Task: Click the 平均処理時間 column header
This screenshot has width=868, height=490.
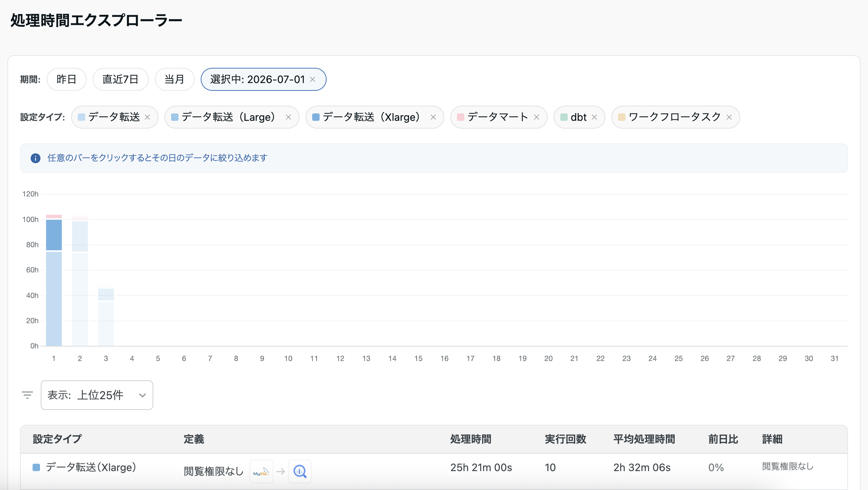Action: coord(644,439)
